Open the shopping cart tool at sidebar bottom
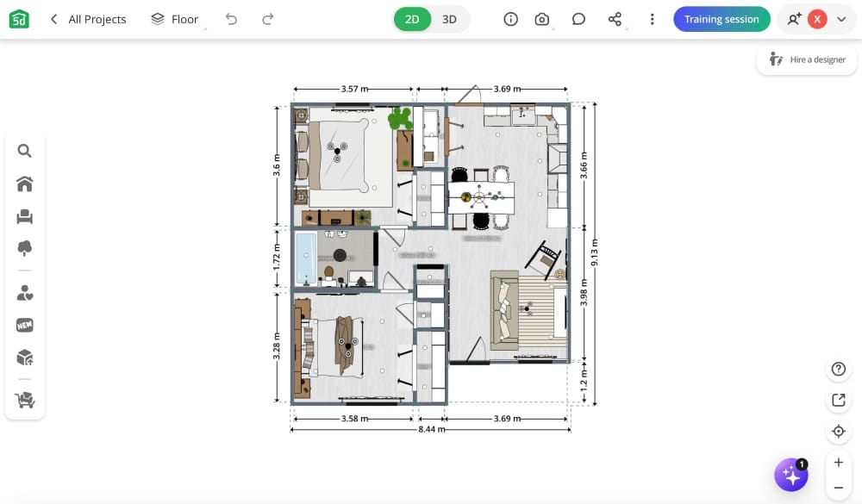Screen dimensions: 862x504 [24, 399]
